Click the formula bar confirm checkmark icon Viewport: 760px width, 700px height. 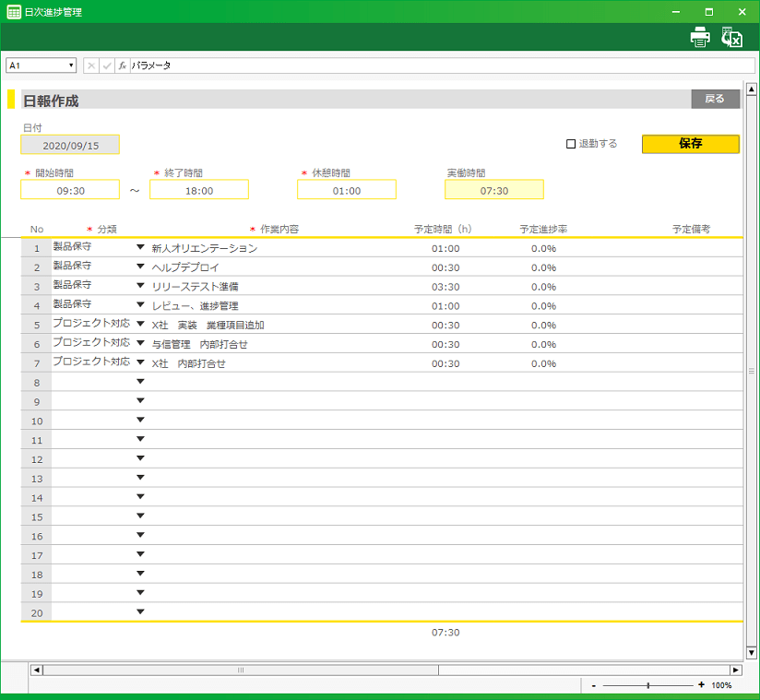click(106, 65)
